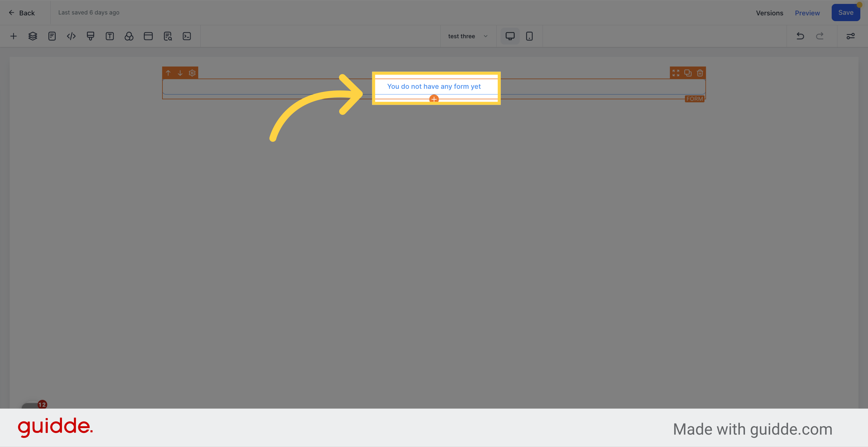Open the color blend shapes icon
The image size is (868, 447).
coord(129,36)
